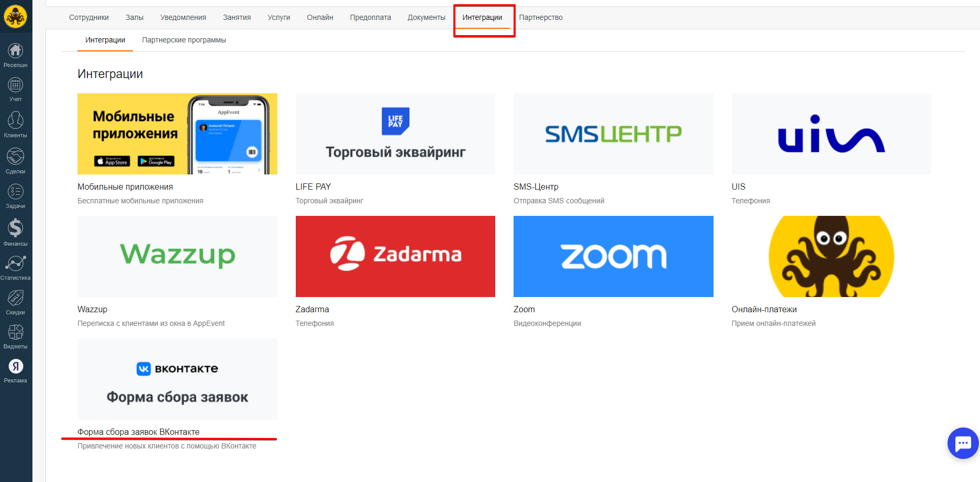The image size is (980, 482).
Task: Click the octopus logo in the sidebar
Action: tap(15, 16)
